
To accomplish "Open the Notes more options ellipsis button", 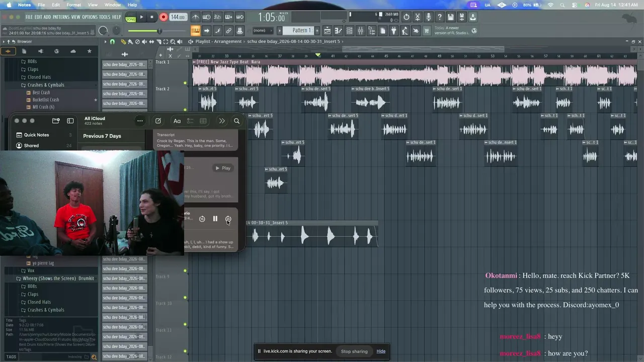I will pos(140,121).
